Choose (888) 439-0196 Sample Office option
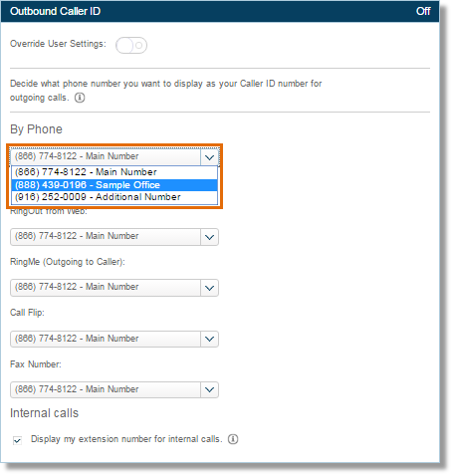The height and width of the screenshot is (476, 453). coord(114,185)
